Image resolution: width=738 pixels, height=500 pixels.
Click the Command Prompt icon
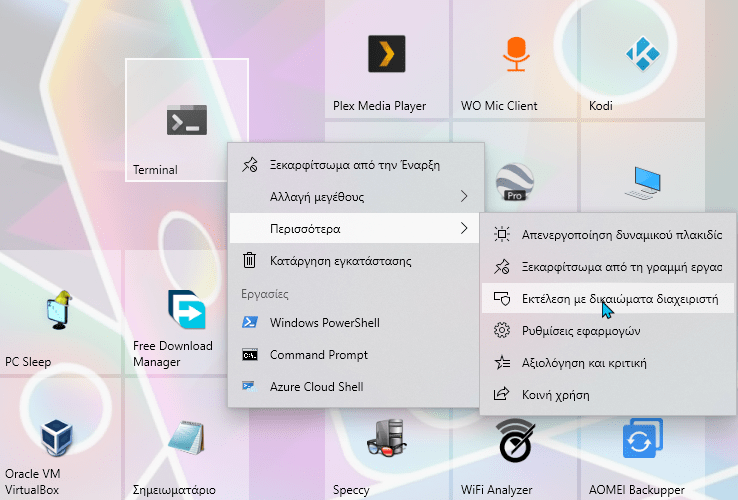tap(249, 355)
